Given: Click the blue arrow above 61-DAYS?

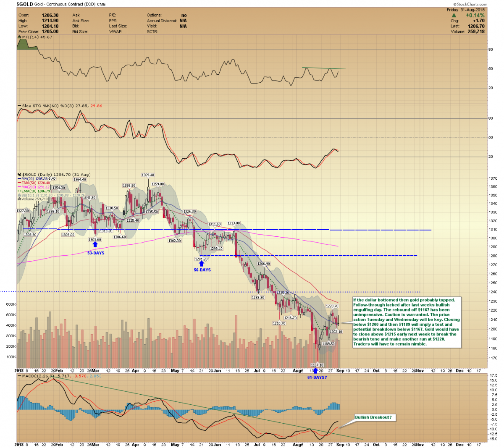Looking at the screenshot, I should pos(316,371).
